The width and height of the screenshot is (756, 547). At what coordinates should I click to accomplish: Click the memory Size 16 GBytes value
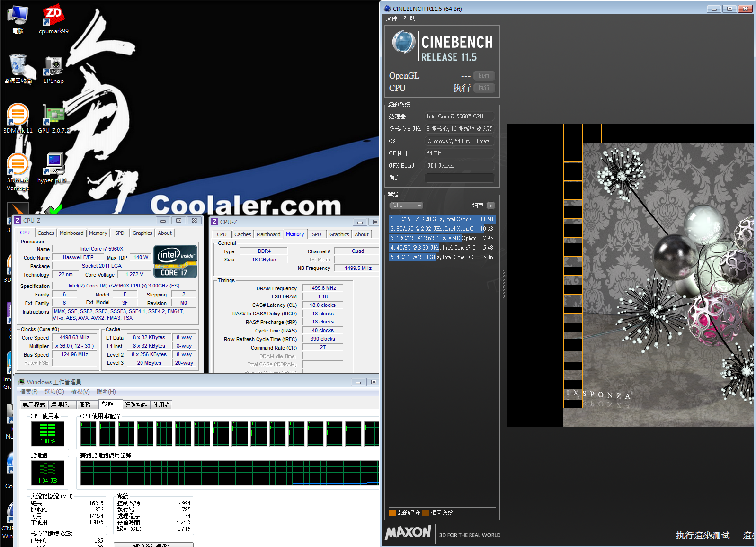(x=264, y=260)
